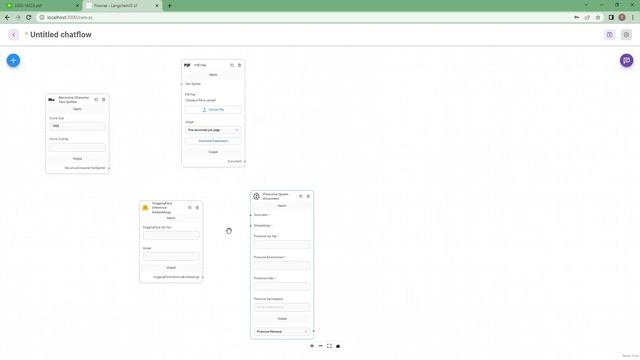Click the Pinecone Environment field
The image size is (640, 360).
pyautogui.click(x=282, y=265)
